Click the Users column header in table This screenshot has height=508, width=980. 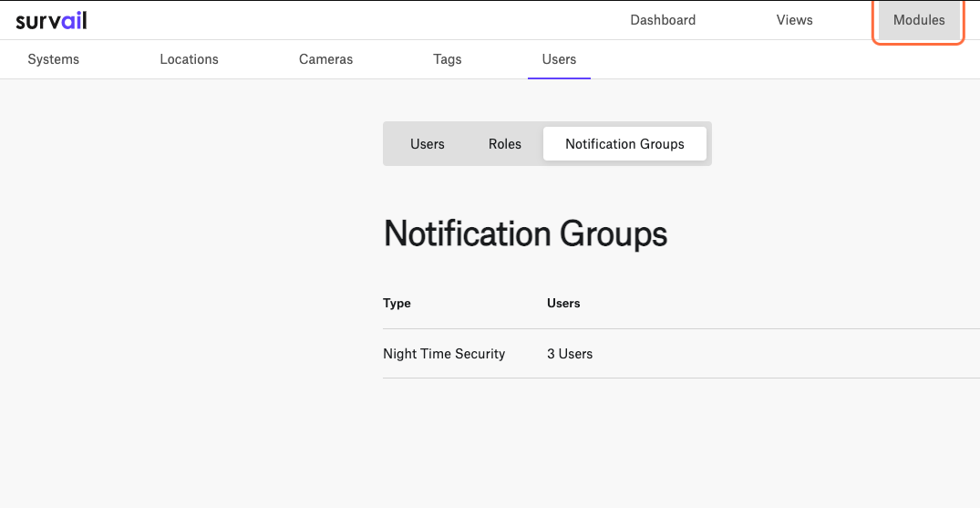point(563,304)
